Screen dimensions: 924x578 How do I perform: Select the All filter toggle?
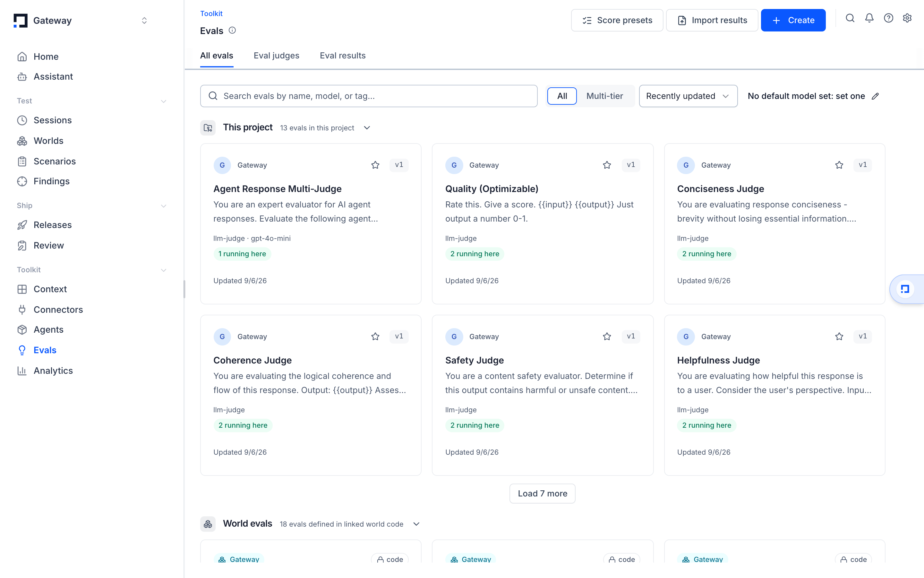point(562,96)
